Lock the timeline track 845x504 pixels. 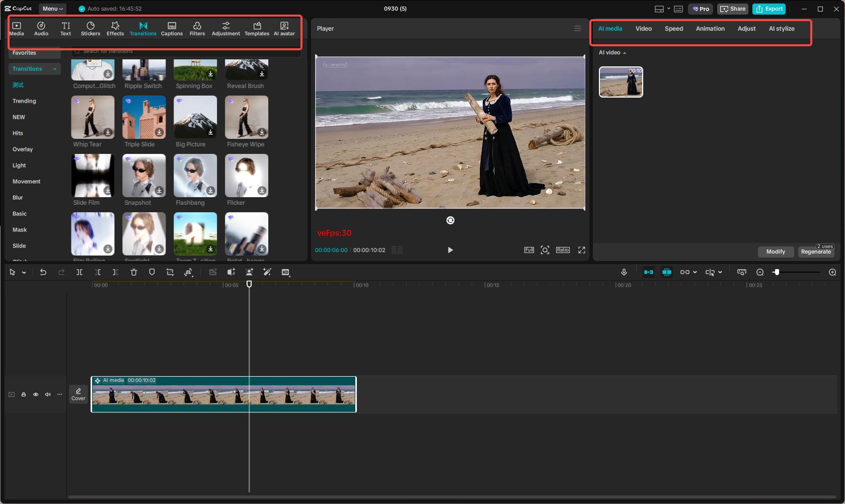(24, 394)
